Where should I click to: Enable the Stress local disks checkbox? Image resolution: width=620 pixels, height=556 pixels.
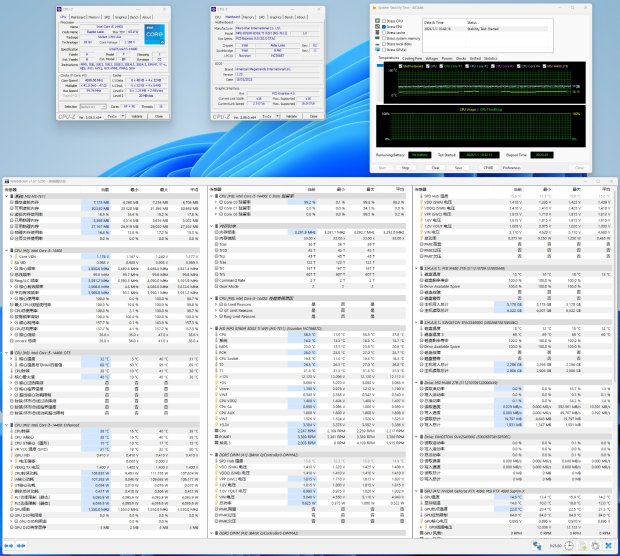pyautogui.click(x=384, y=44)
